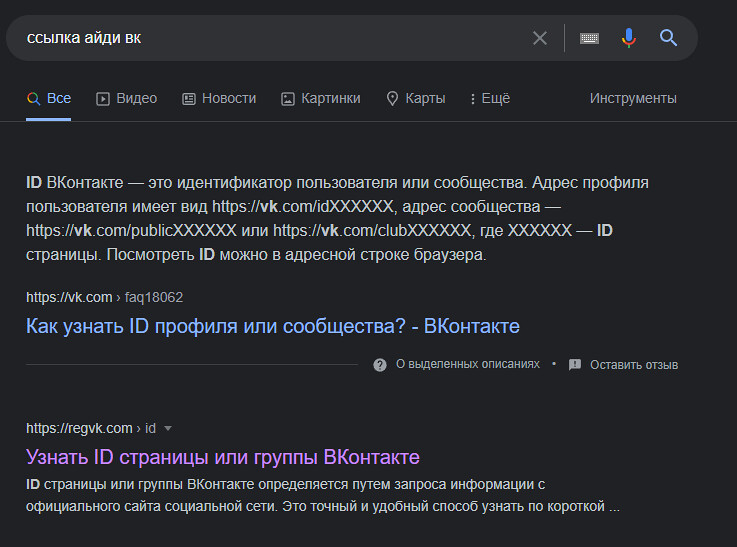737x547 pixels.
Task: Click the three-dots icon beside Ещё
Action: point(472,99)
